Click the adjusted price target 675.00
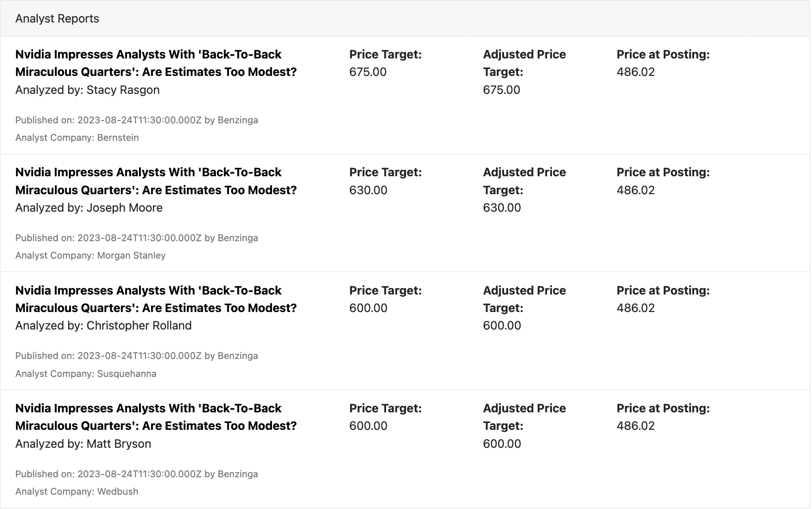This screenshot has width=812, height=509. [x=501, y=90]
